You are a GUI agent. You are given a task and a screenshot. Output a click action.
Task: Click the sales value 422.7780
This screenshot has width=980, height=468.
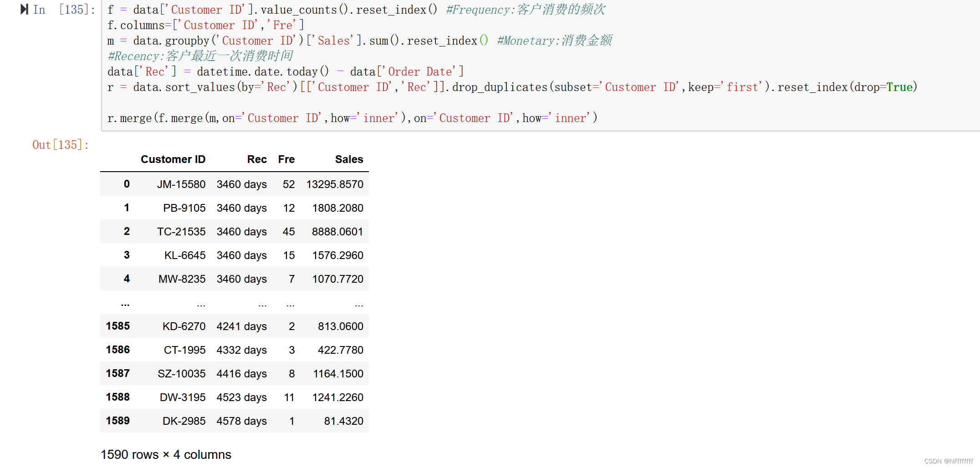pos(341,350)
